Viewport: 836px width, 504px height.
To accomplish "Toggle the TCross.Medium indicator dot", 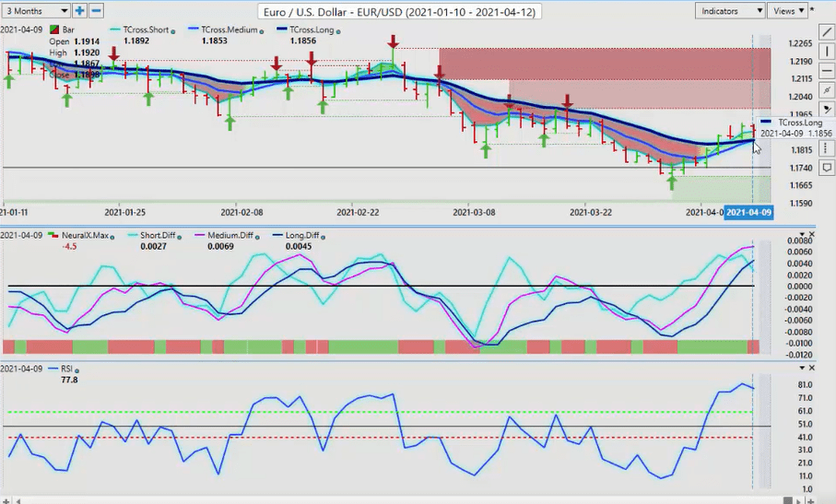I will pos(261,31).
